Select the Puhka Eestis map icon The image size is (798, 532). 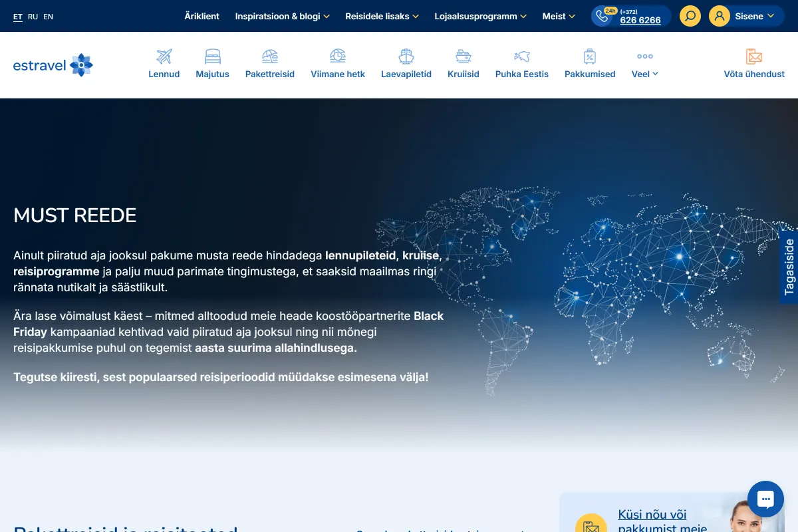[x=522, y=57]
